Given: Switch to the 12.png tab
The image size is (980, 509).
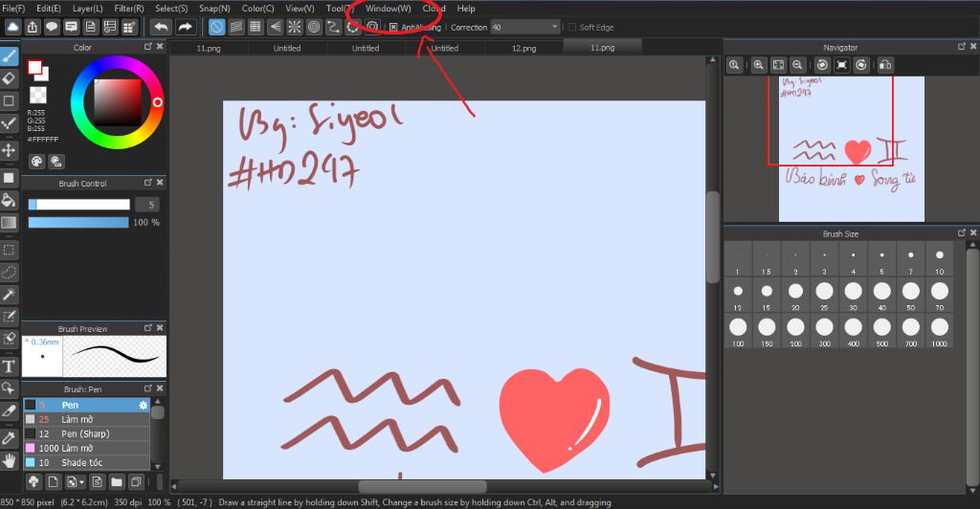Looking at the screenshot, I should 523,48.
